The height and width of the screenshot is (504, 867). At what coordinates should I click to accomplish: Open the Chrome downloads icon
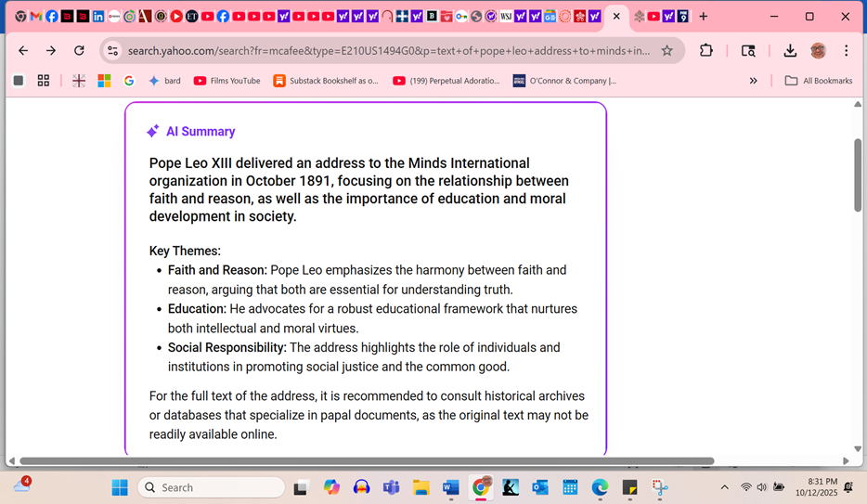[x=789, y=51]
